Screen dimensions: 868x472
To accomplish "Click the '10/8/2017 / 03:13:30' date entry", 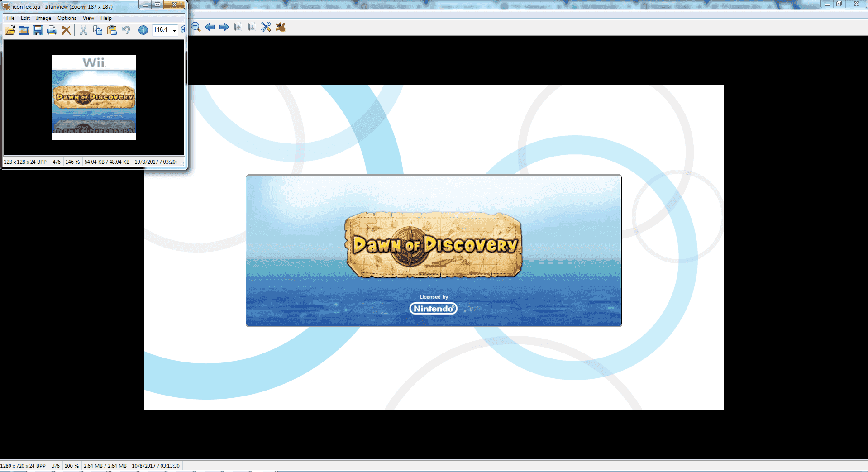I will pyautogui.click(x=156, y=466).
